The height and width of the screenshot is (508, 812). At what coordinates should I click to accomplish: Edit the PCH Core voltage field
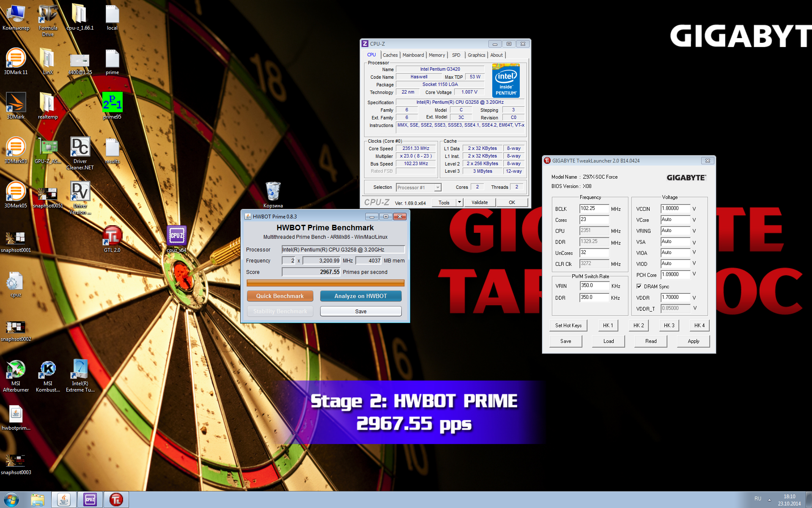pos(676,275)
